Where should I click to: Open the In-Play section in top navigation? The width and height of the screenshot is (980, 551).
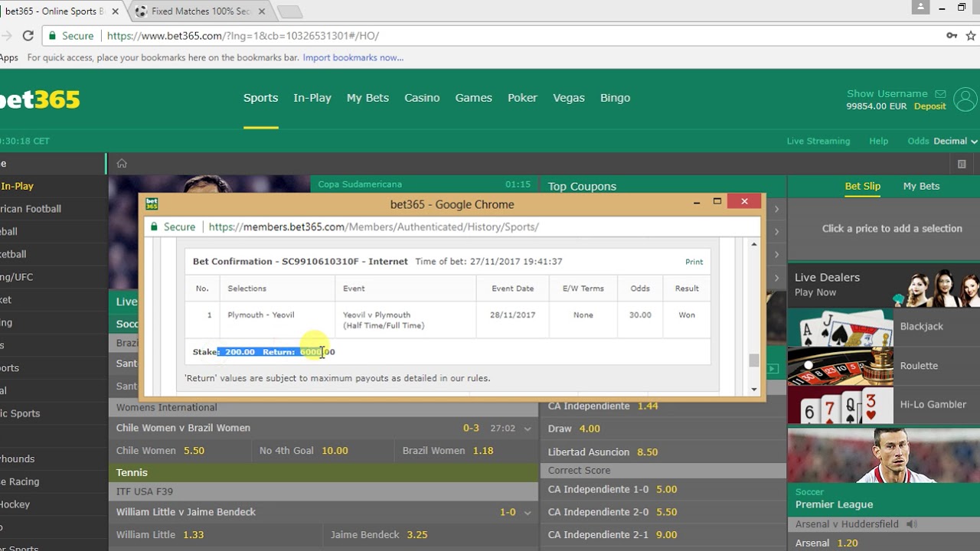click(312, 98)
